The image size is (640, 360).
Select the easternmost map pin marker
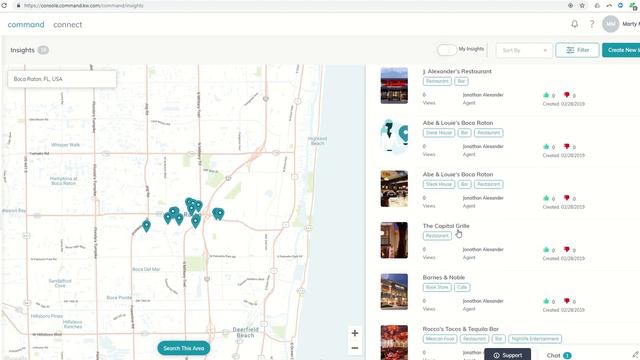[x=220, y=213]
